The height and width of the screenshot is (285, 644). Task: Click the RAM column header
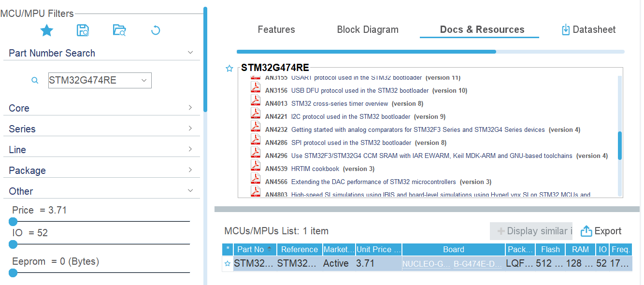pos(580,250)
